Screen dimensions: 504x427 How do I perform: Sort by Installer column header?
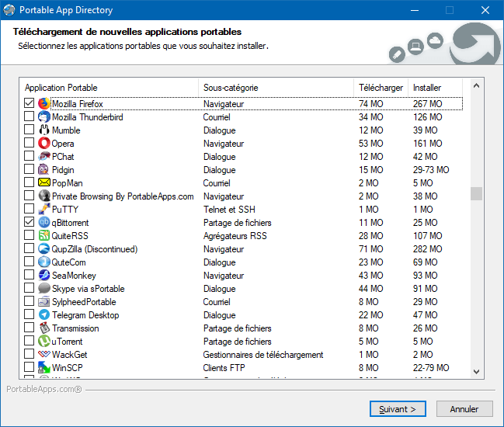[435, 88]
